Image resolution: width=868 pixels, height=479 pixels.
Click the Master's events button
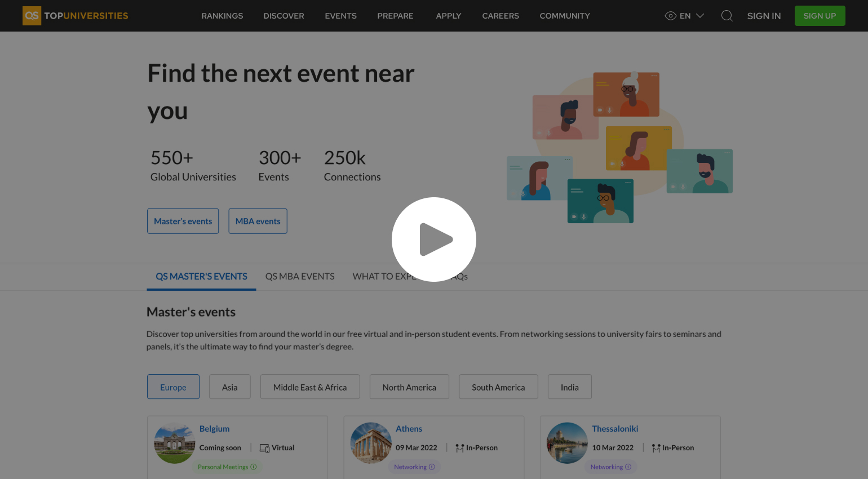(x=183, y=221)
